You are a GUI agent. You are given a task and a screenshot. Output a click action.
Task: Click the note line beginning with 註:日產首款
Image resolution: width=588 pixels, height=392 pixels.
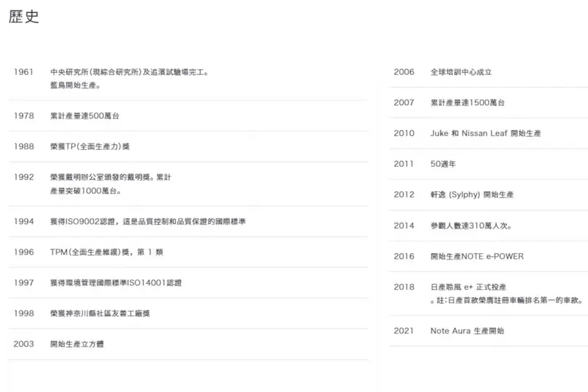pyautogui.click(x=507, y=301)
